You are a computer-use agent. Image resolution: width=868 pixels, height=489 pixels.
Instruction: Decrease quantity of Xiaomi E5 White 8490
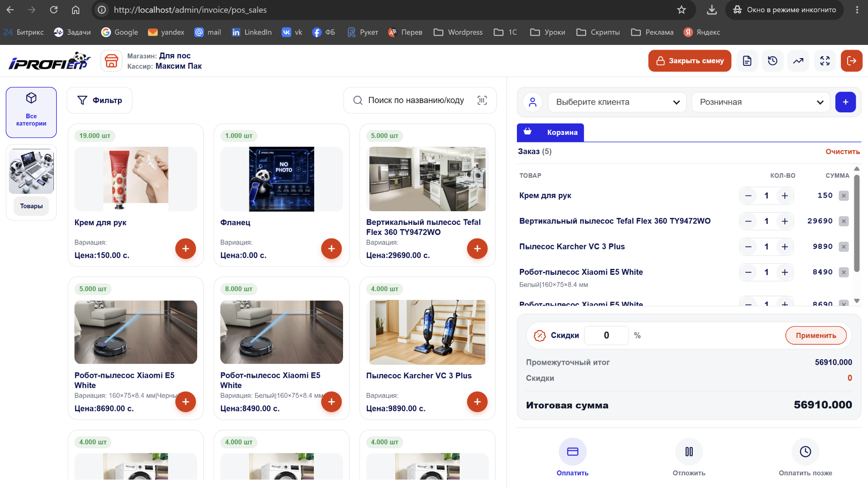pyautogui.click(x=748, y=272)
